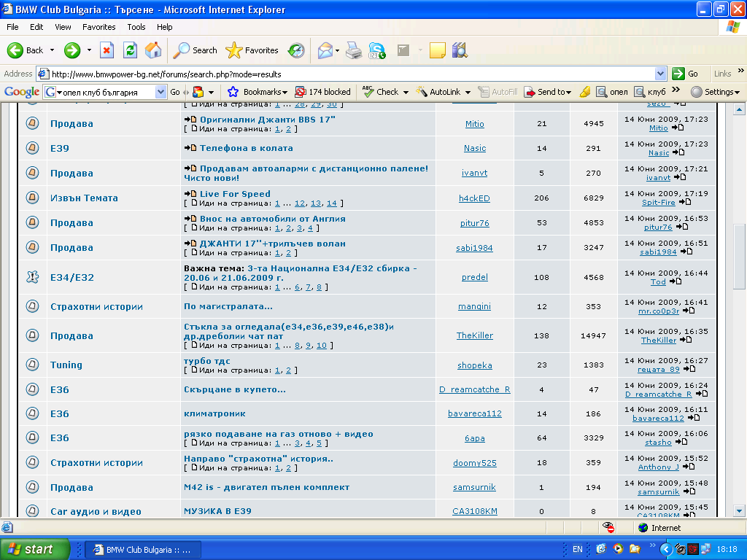747x560 pixels.
Task: Open the Edit menu
Action: pos(36,27)
